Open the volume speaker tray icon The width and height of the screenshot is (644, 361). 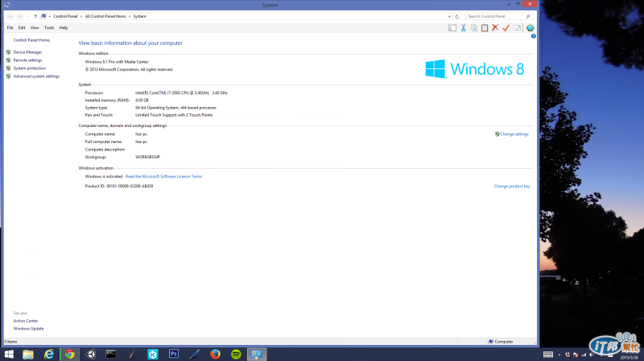tap(592, 355)
